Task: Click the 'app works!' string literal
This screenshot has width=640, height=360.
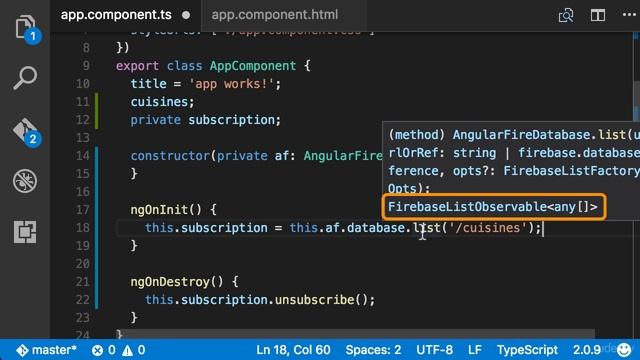Action: 231,84
